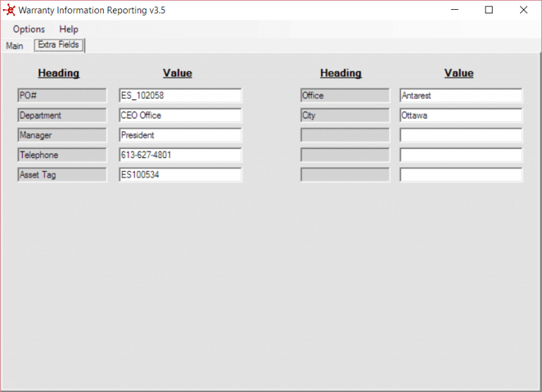Viewport: 542px width, 392px height.
Task: Switch to the Main tab
Action: pyautogui.click(x=15, y=46)
